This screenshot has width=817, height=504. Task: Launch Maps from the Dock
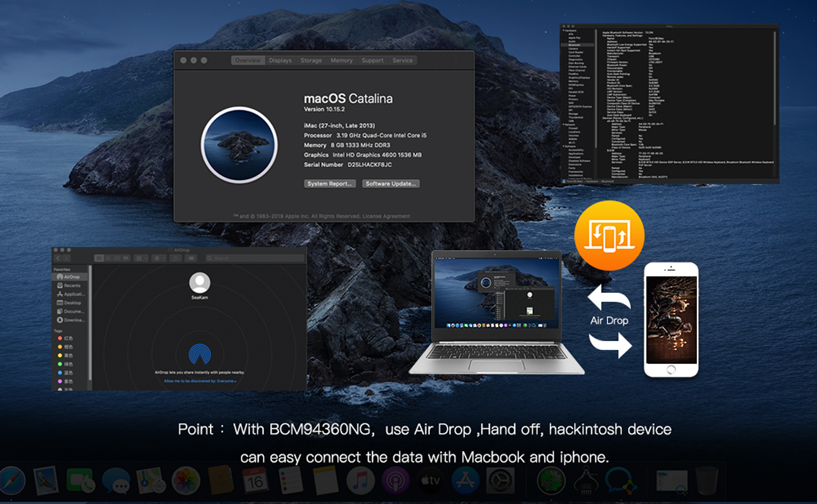point(151,481)
